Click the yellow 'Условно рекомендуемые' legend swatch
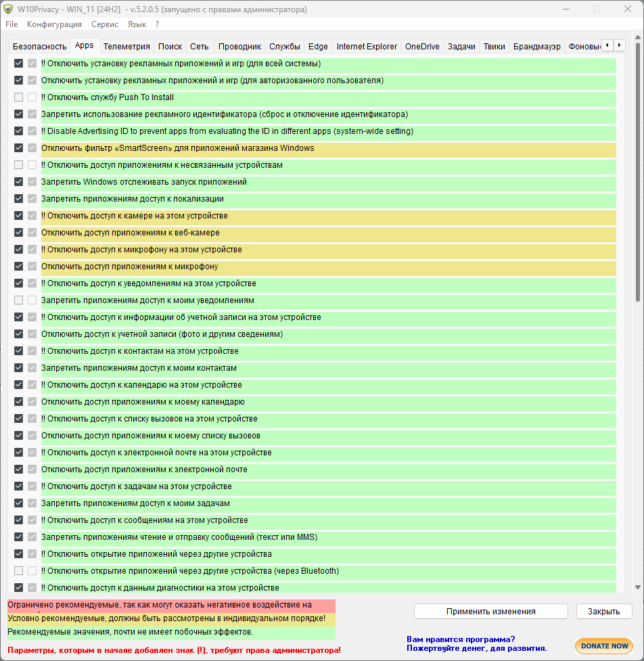This screenshot has height=661, width=644. 171,619
